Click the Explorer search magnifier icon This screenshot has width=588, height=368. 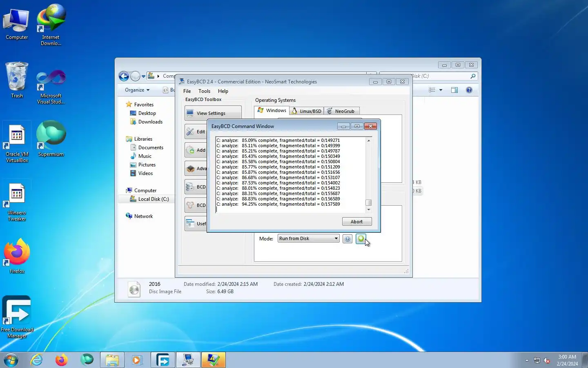(x=473, y=76)
